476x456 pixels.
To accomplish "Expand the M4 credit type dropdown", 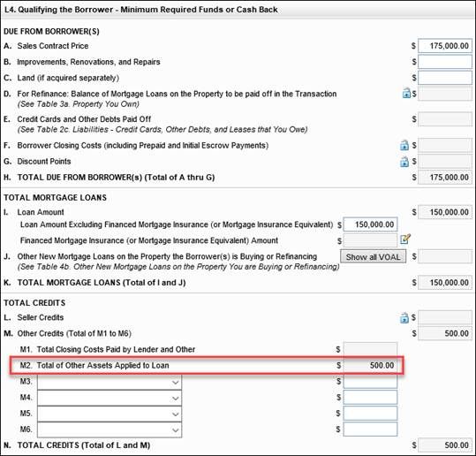I will [x=110, y=398].
